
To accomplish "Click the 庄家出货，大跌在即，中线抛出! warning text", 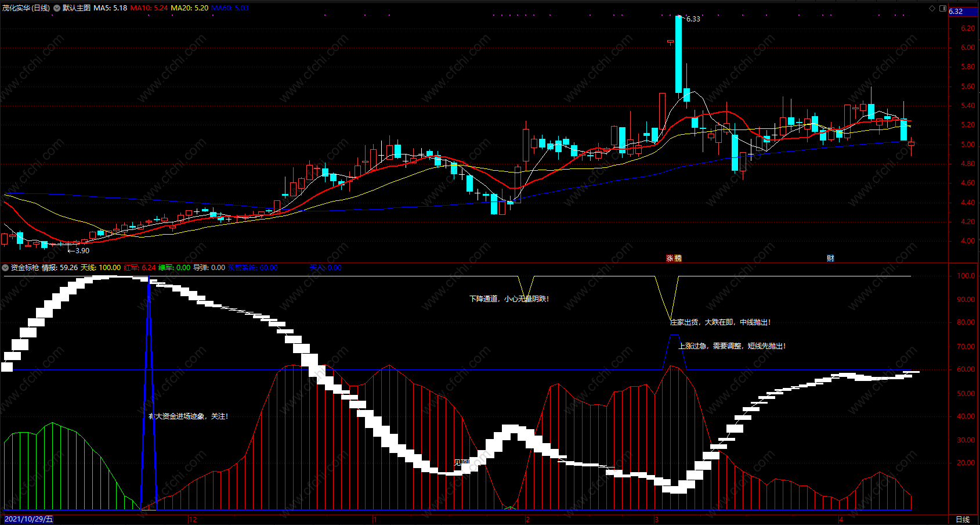I will pyautogui.click(x=721, y=322).
